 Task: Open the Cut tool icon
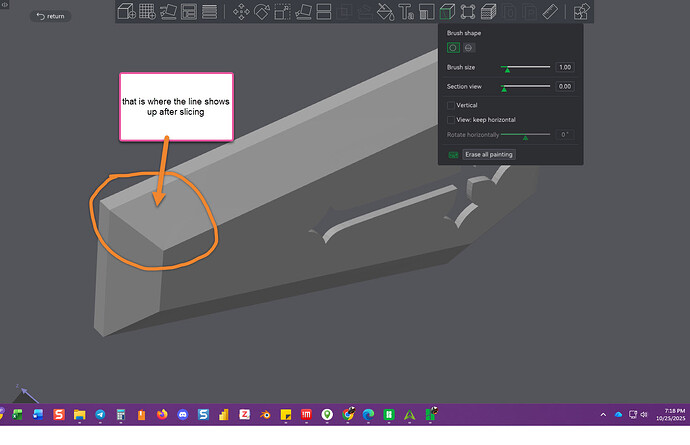[x=324, y=12]
